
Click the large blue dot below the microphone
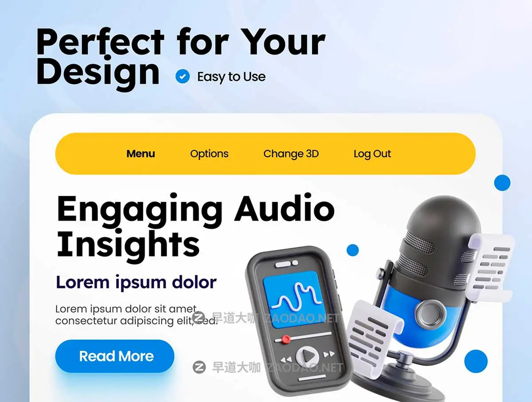coord(476,361)
